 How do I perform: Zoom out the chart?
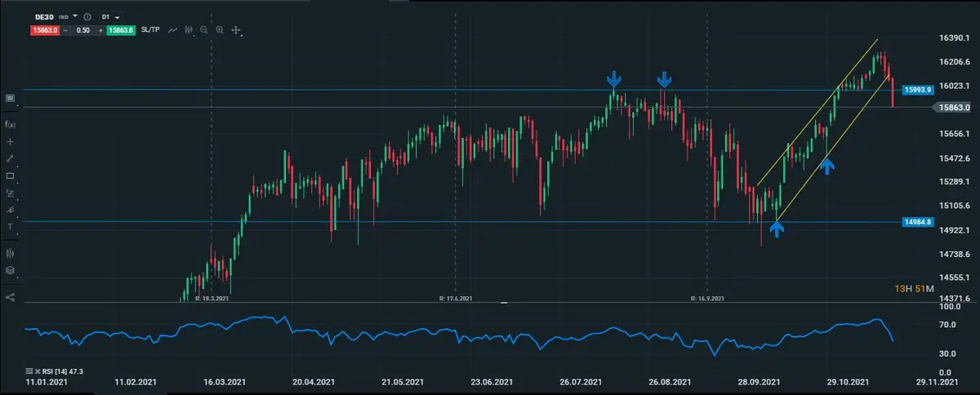point(204,30)
